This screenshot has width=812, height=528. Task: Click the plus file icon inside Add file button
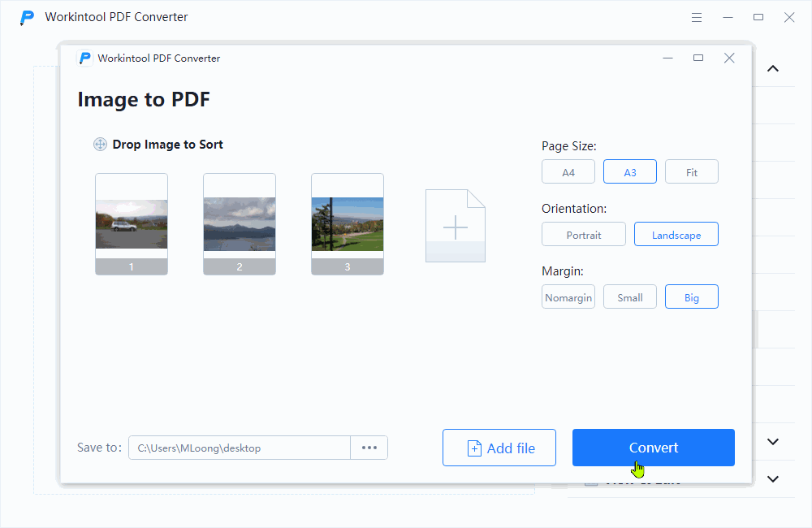point(473,448)
